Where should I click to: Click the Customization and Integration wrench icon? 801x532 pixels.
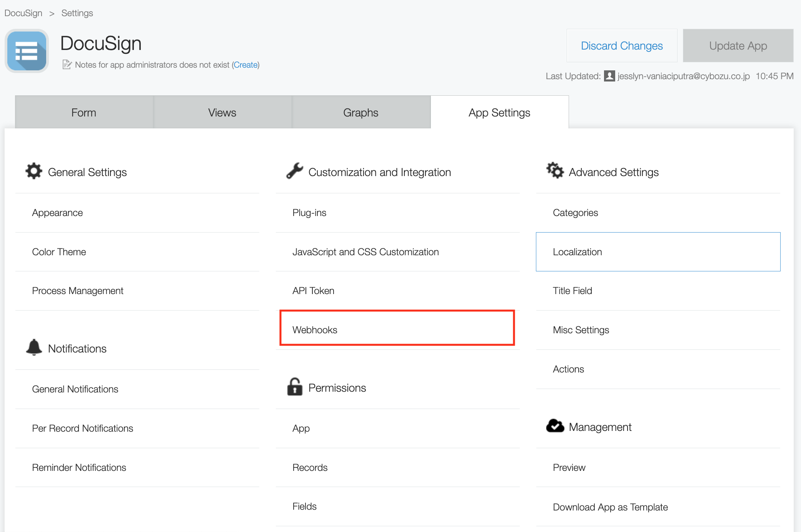[295, 171]
